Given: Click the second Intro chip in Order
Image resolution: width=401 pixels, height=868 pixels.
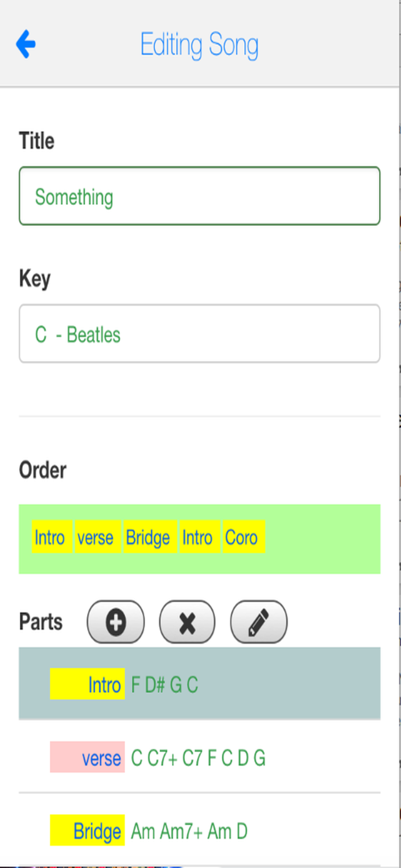Looking at the screenshot, I should tap(198, 537).
